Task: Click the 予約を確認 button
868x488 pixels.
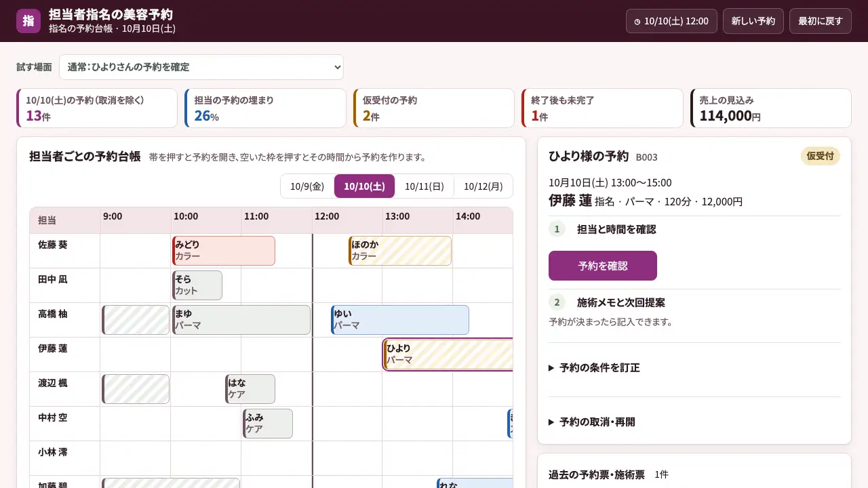Action: coord(603,266)
